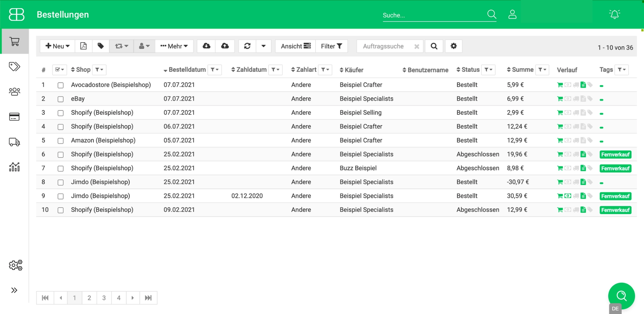Viewport: 644px width, 314px height.
Task: Open the table settings gear
Action: click(454, 46)
